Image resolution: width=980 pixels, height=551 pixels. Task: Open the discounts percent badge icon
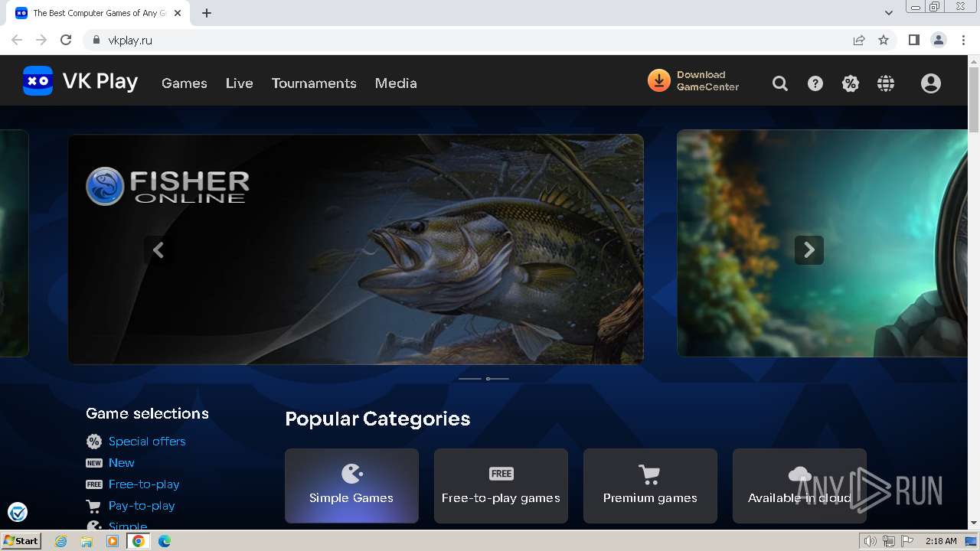[x=851, y=83]
